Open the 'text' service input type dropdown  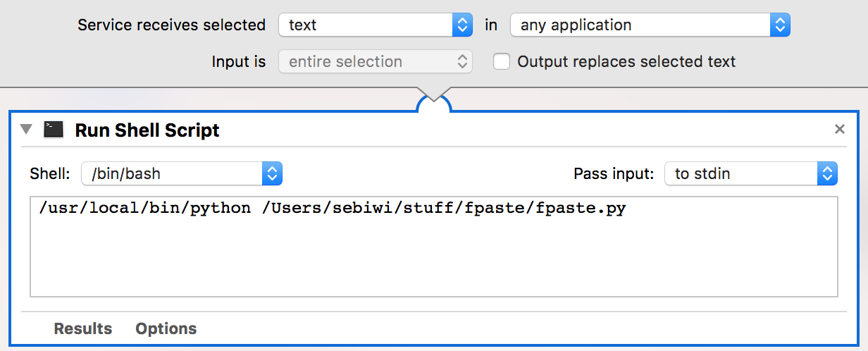pyautogui.click(x=375, y=25)
